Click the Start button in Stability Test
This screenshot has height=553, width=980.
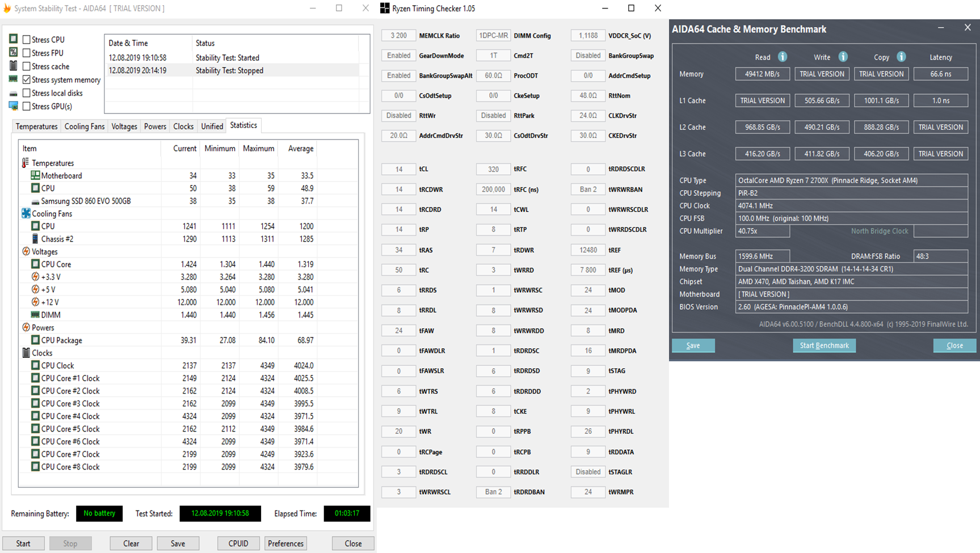coord(23,543)
